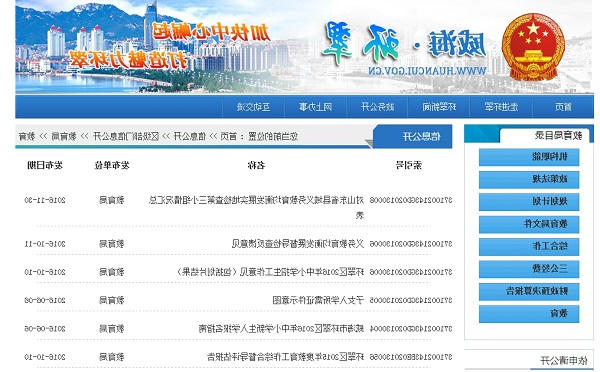Open the 网上办事 menu item
Screen dimensions: 600x372
point(316,107)
